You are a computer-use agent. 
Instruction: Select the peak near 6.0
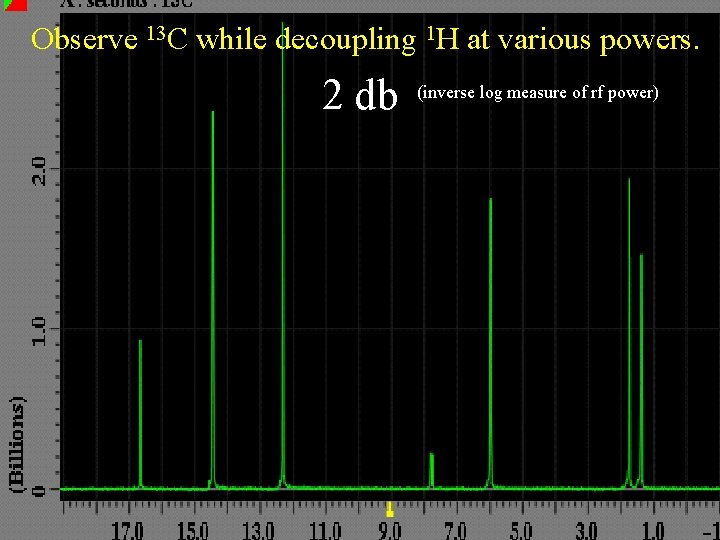click(x=490, y=343)
